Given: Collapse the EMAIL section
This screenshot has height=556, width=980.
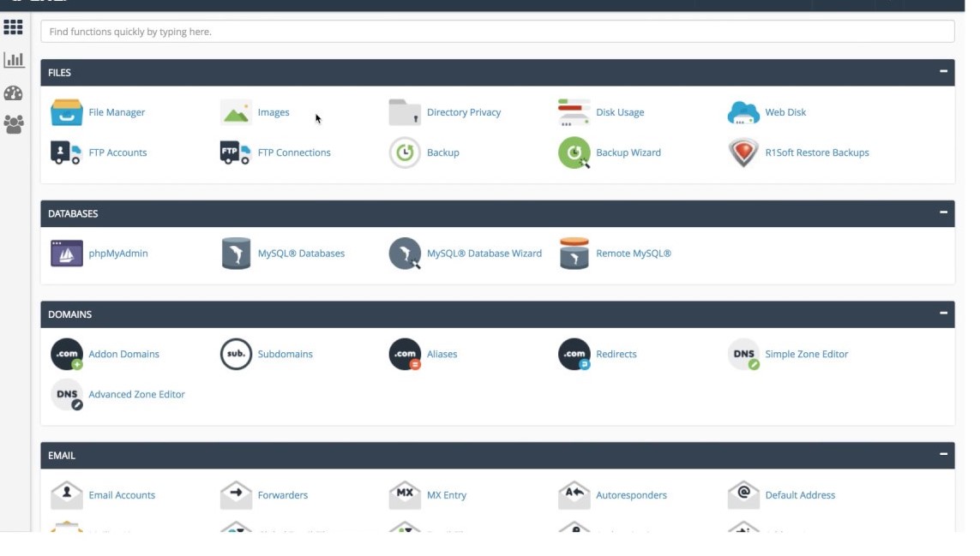Looking at the screenshot, I should pos(943,454).
